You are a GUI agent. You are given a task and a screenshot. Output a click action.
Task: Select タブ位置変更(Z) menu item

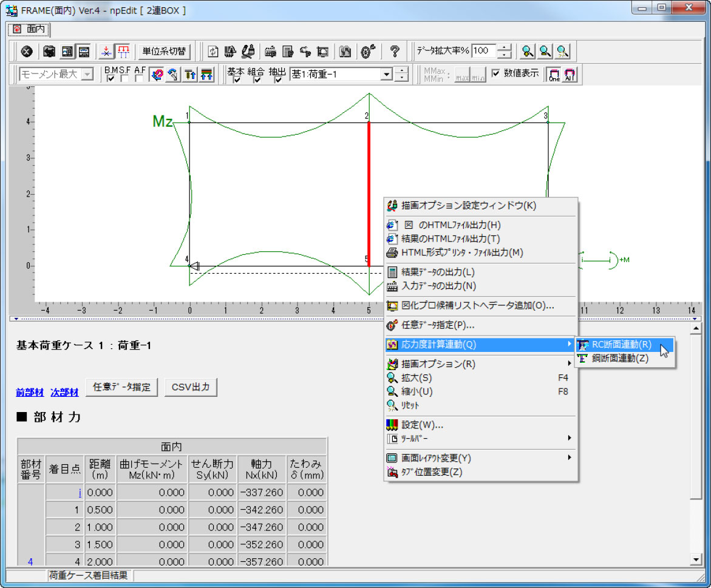pos(481,472)
